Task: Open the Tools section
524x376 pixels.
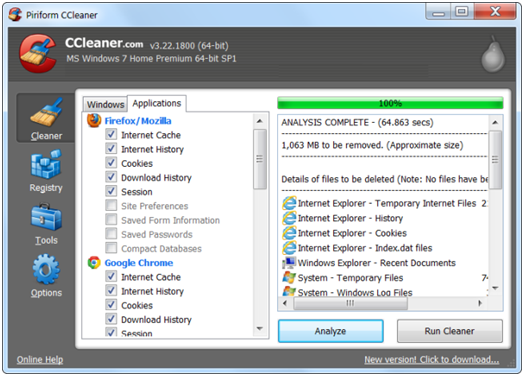Action: (46, 224)
